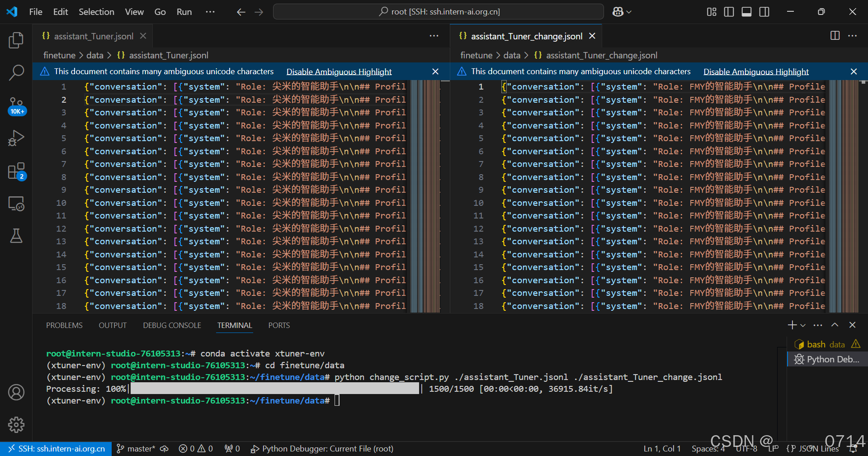Switch to the assistant_Tuner_change.jsonl tab

[x=526, y=36]
